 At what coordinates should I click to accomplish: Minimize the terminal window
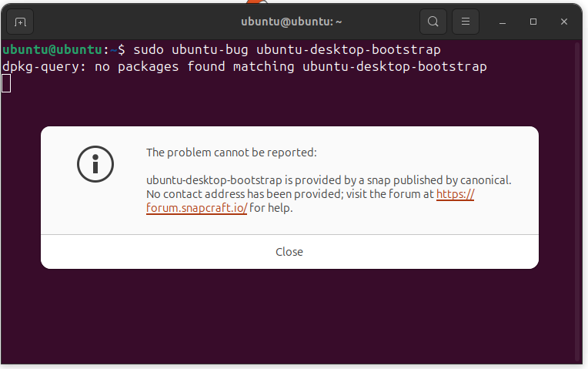coord(503,22)
